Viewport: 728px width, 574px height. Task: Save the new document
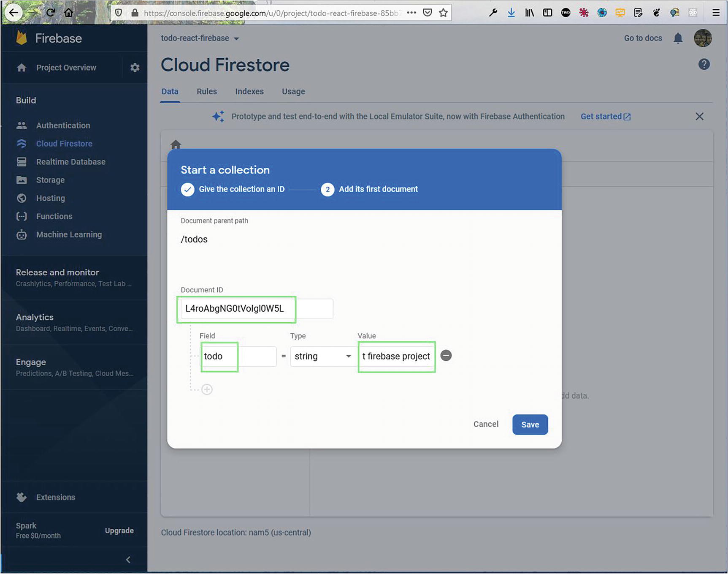(x=530, y=424)
